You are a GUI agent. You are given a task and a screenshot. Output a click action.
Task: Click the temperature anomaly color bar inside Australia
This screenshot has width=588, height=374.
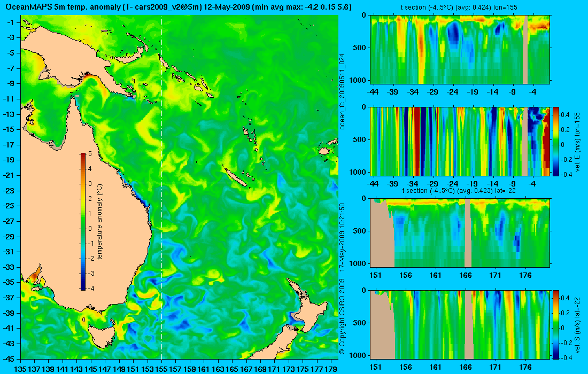click(83, 222)
